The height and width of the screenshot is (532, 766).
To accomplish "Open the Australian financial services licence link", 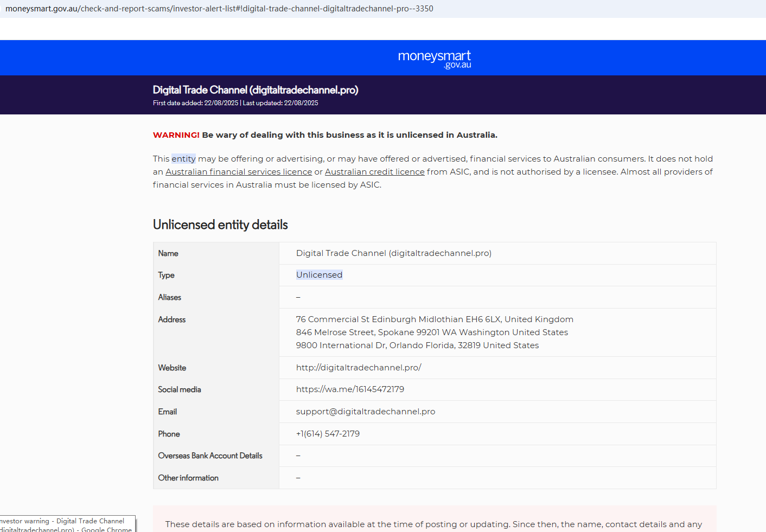I will [x=239, y=172].
